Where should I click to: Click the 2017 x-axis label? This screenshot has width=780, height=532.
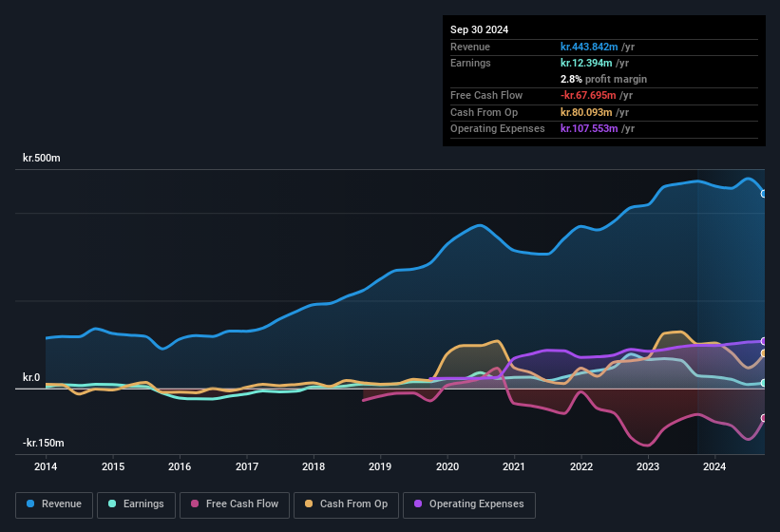[x=247, y=466]
